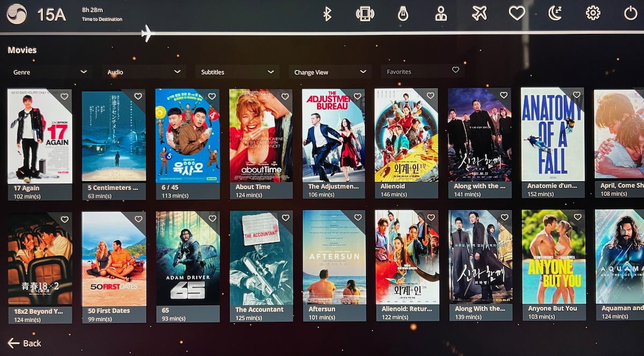Select the Aftersun poster
This screenshot has height=356, width=644.
click(x=334, y=257)
